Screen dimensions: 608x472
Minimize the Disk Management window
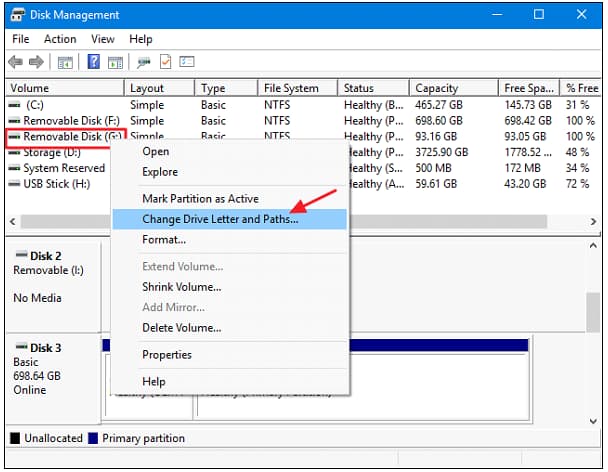pos(497,15)
